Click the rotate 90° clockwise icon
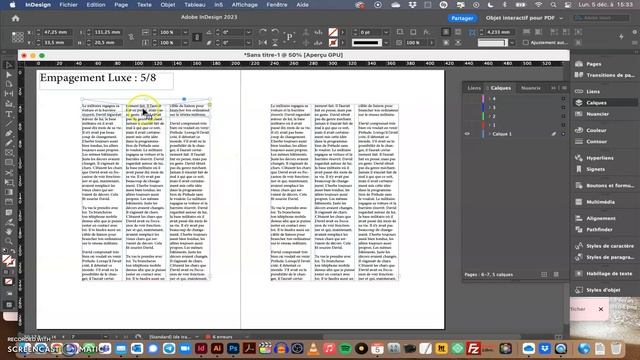 (262, 32)
